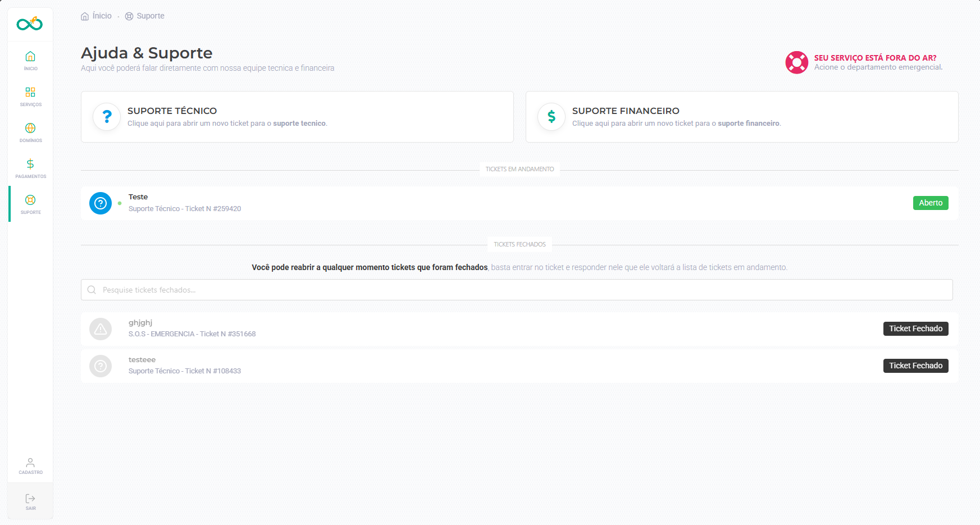
Task: Click Ticket Fechado badge for testeee
Action: click(915, 366)
